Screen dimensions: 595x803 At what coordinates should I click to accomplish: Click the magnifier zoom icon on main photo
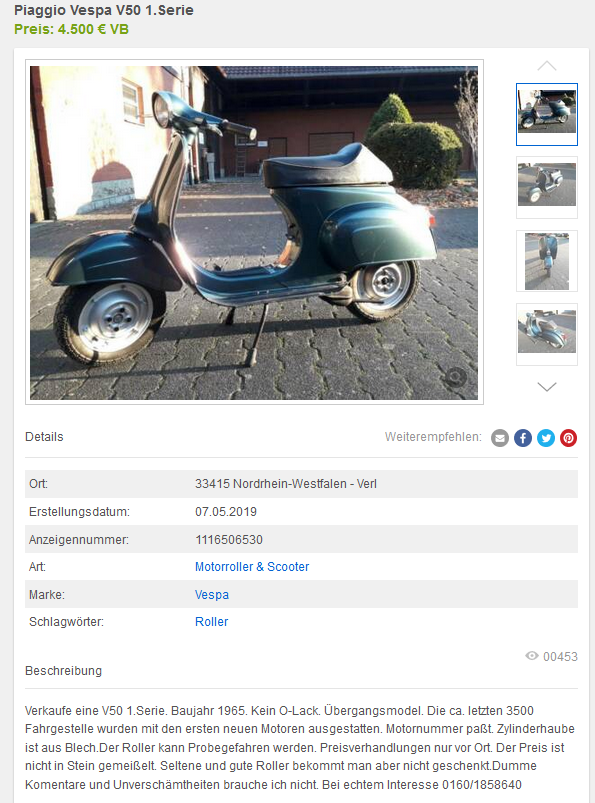pos(455,377)
